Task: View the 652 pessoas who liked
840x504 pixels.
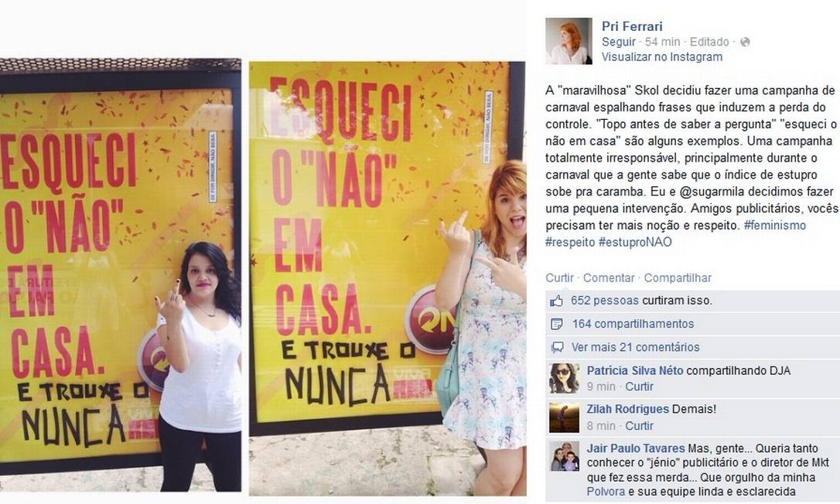Action: coord(604,301)
